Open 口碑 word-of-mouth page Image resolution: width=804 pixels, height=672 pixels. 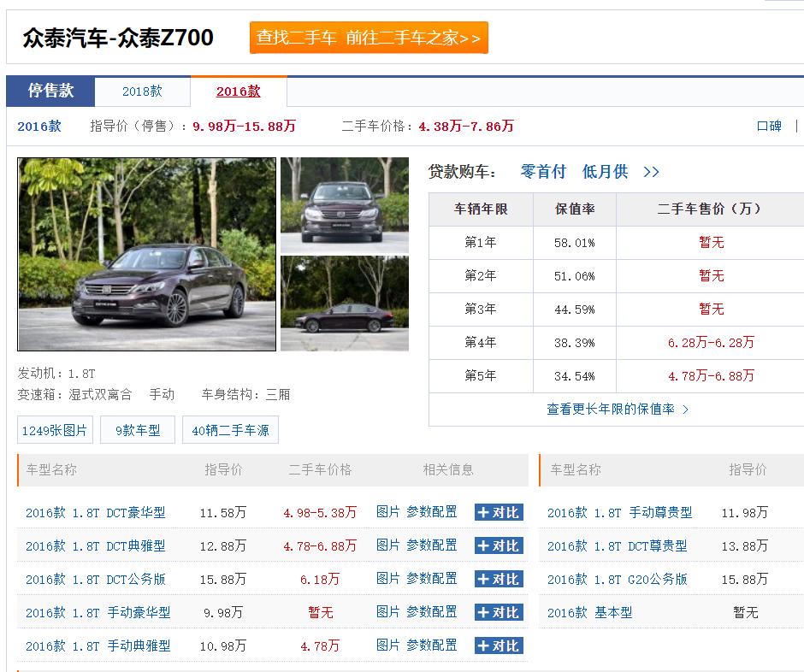771,125
